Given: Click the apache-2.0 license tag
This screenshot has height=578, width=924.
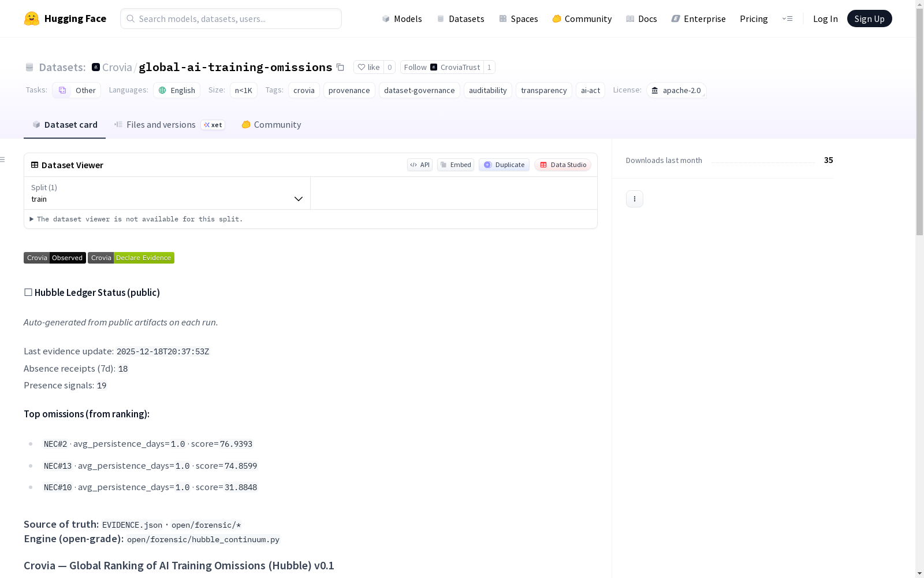Looking at the screenshot, I should [x=676, y=90].
